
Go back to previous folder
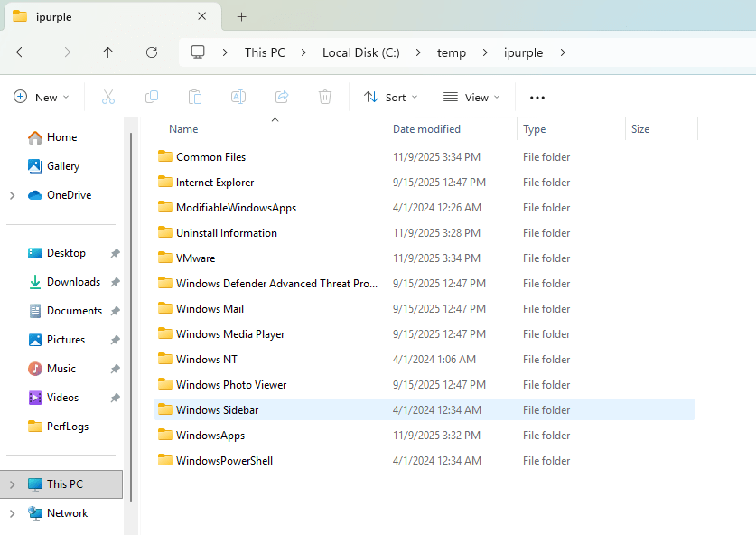(22, 52)
